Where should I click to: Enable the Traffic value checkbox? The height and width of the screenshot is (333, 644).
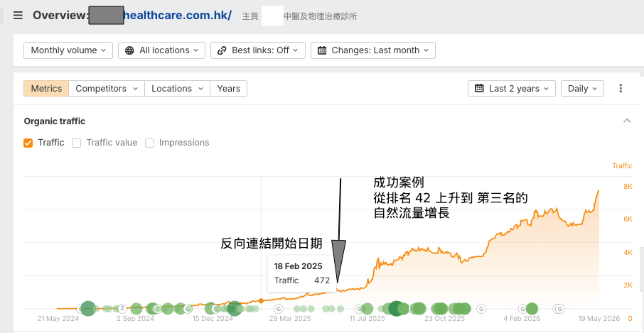click(76, 143)
